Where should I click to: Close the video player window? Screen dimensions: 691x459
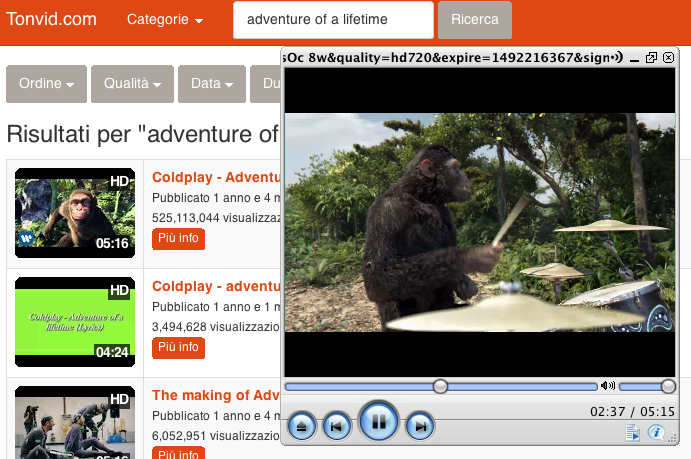point(668,58)
